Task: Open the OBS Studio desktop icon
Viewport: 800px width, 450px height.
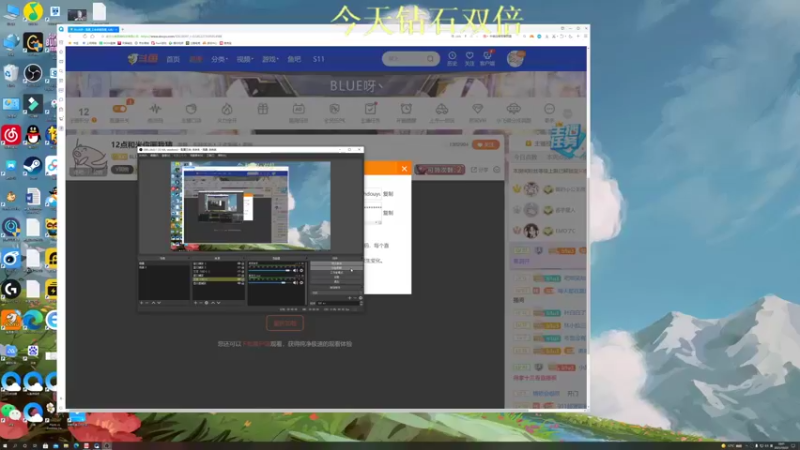Action: (x=33, y=73)
